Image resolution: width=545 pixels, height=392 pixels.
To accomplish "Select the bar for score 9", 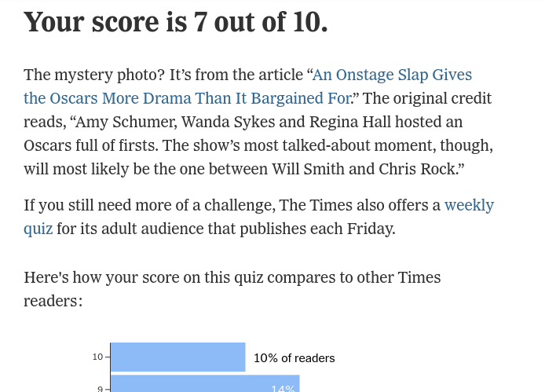I will coord(204,386).
